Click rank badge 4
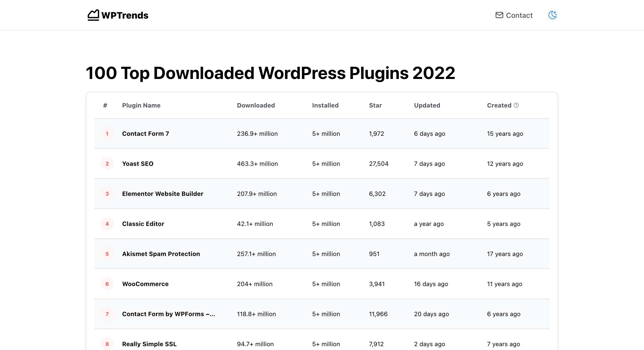The image size is (644, 350). (107, 224)
